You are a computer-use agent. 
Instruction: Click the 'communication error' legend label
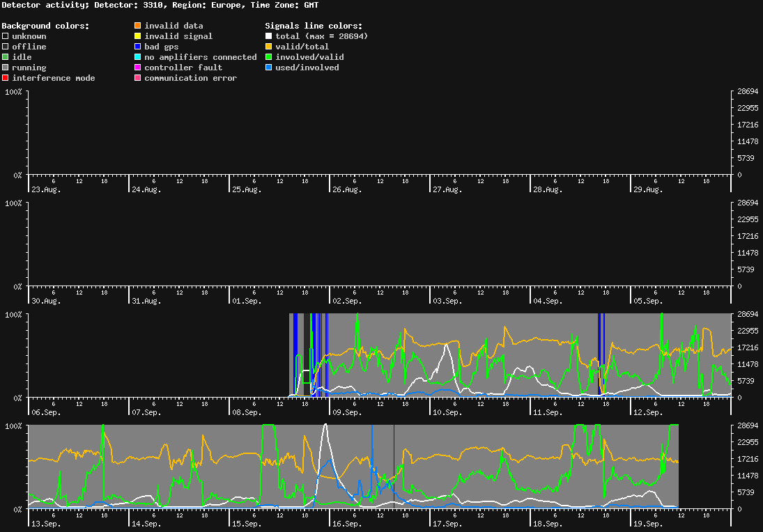pos(191,78)
